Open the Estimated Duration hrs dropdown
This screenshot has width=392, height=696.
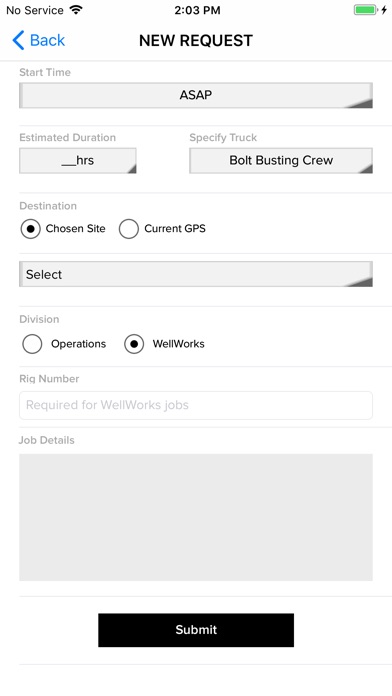click(x=78, y=161)
